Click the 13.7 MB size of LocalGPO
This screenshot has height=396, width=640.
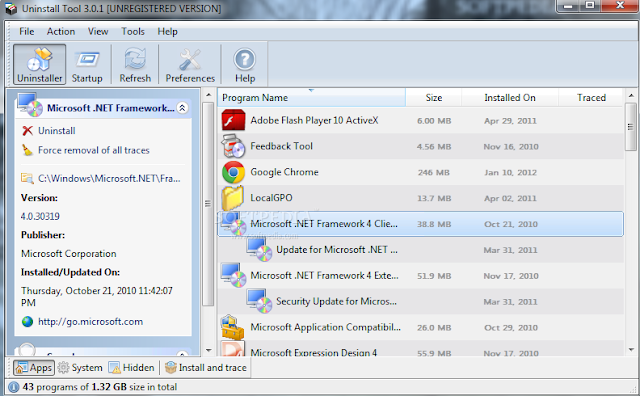(x=434, y=198)
